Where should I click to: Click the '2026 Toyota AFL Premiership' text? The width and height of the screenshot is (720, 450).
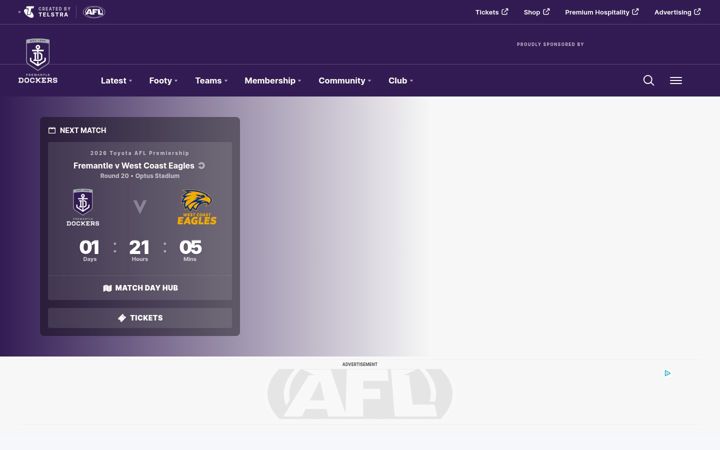click(x=140, y=153)
